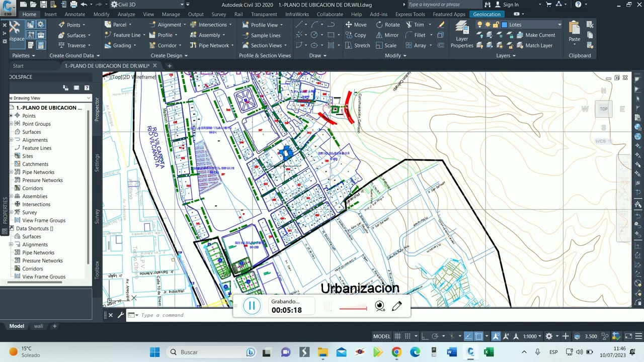The width and height of the screenshot is (644, 362).
Task: Click the Match Layer button
Action: (x=534, y=45)
